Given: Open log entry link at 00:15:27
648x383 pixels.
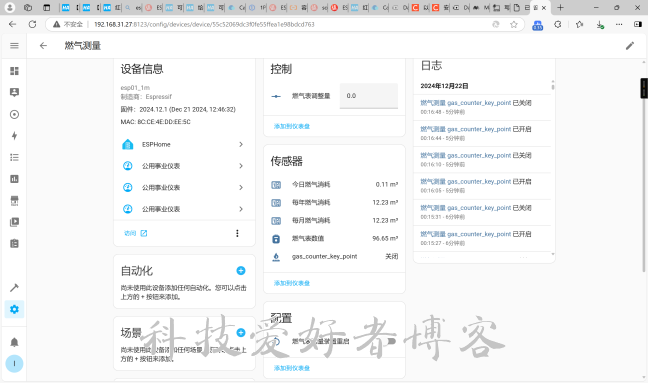Looking at the screenshot, I should click(466, 234).
